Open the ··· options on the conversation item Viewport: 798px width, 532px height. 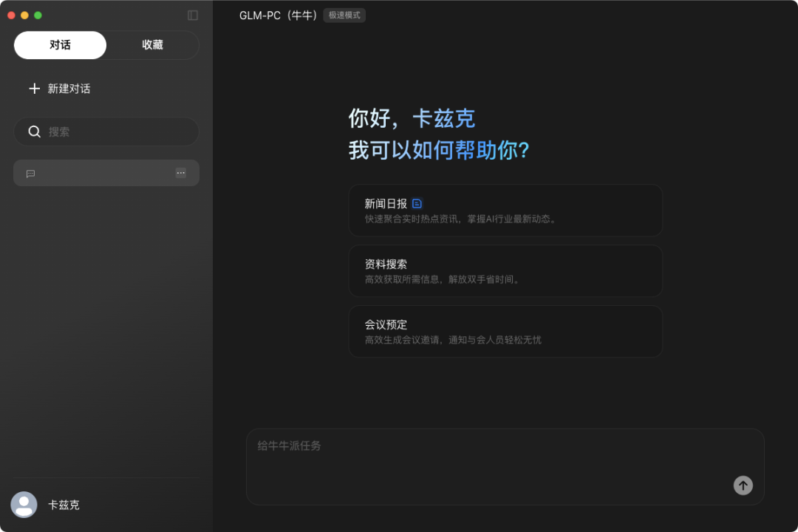180,173
